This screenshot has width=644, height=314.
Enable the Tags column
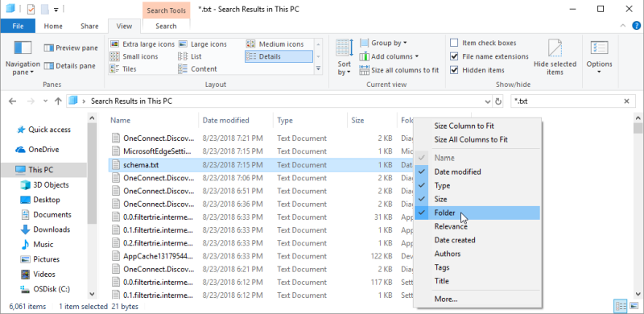(x=477, y=267)
